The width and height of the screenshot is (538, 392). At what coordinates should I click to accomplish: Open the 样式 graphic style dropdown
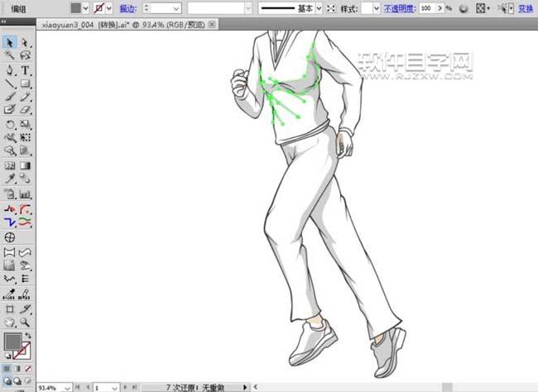pyautogui.click(x=376, y=7)
